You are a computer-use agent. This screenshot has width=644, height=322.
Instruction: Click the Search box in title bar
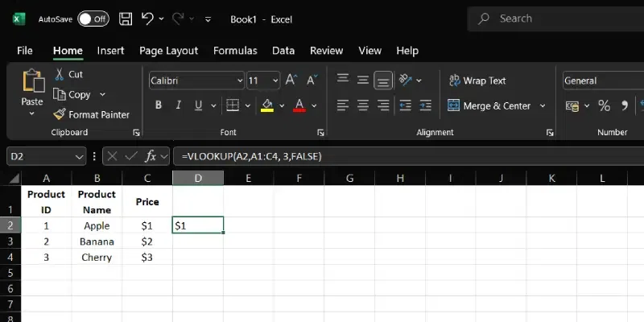click(555, 19)
